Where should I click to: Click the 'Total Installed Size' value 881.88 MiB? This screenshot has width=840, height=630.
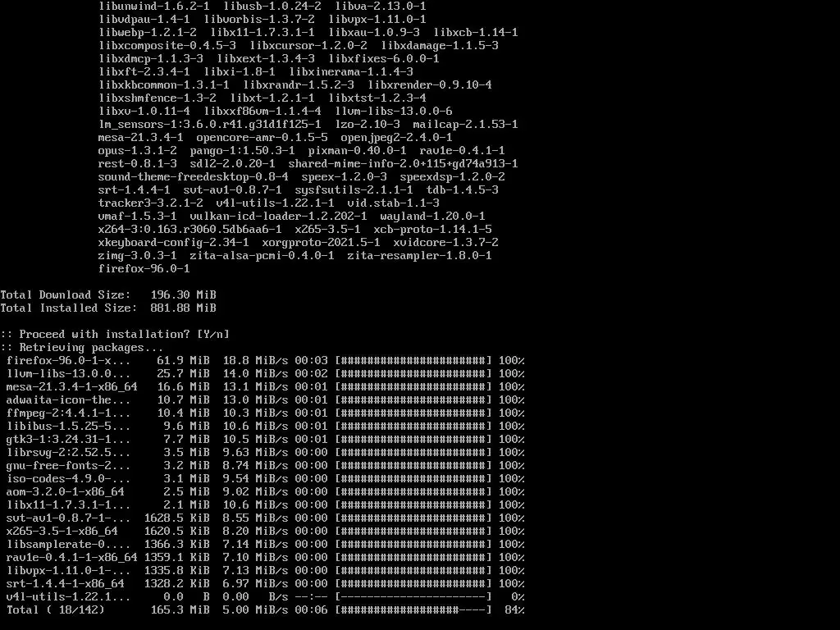coord(183,308)
